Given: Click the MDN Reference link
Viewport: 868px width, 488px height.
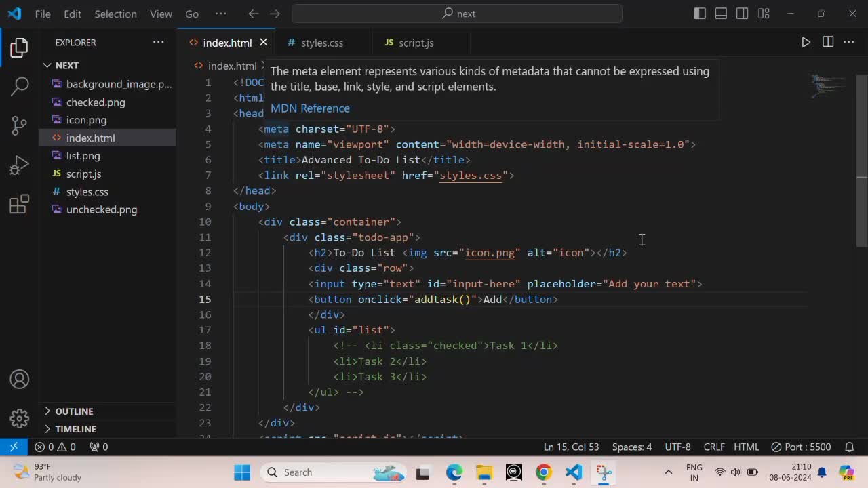Looking at the screenshot, I should (x=310, y=108).
